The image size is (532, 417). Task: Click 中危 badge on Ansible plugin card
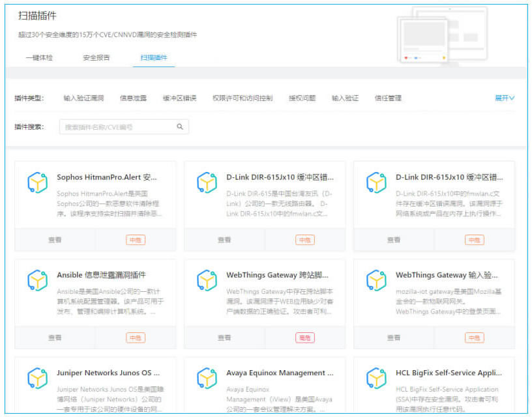[136, 338]
